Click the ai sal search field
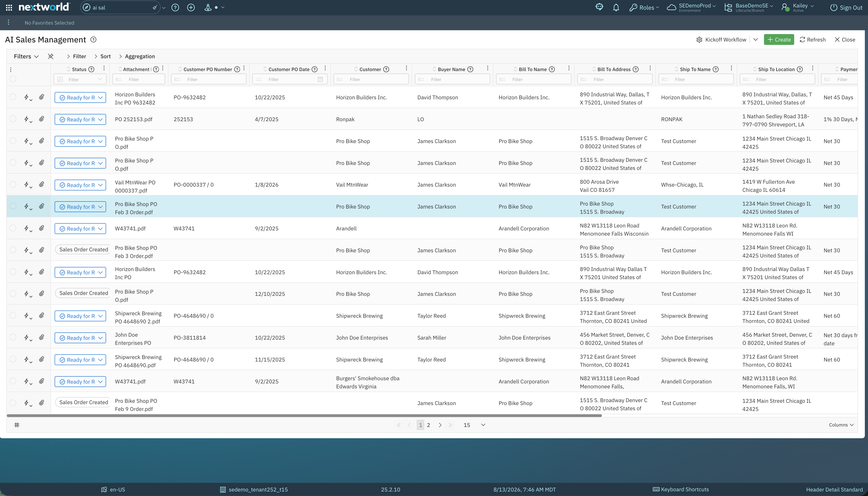The height and width of the screenshot is (496, 868). pos(121,7)
